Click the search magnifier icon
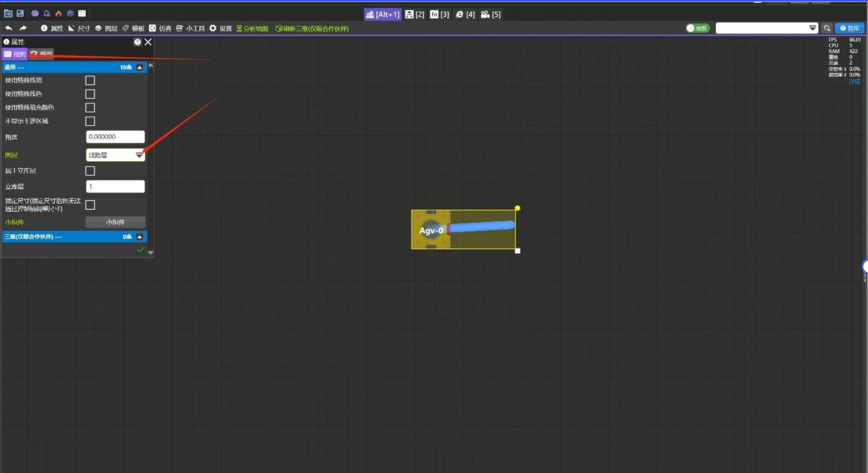Screen dimensions: 868x473 click(x=827, y=29)
